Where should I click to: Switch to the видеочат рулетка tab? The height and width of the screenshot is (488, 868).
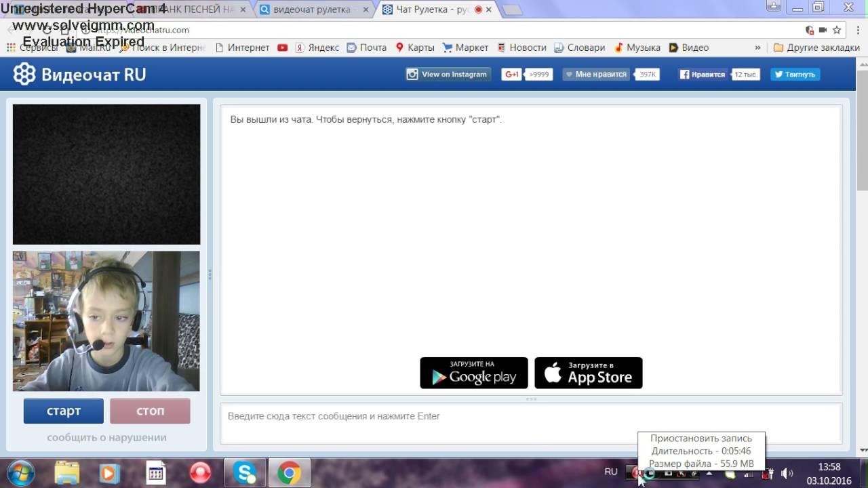point(312,9)
